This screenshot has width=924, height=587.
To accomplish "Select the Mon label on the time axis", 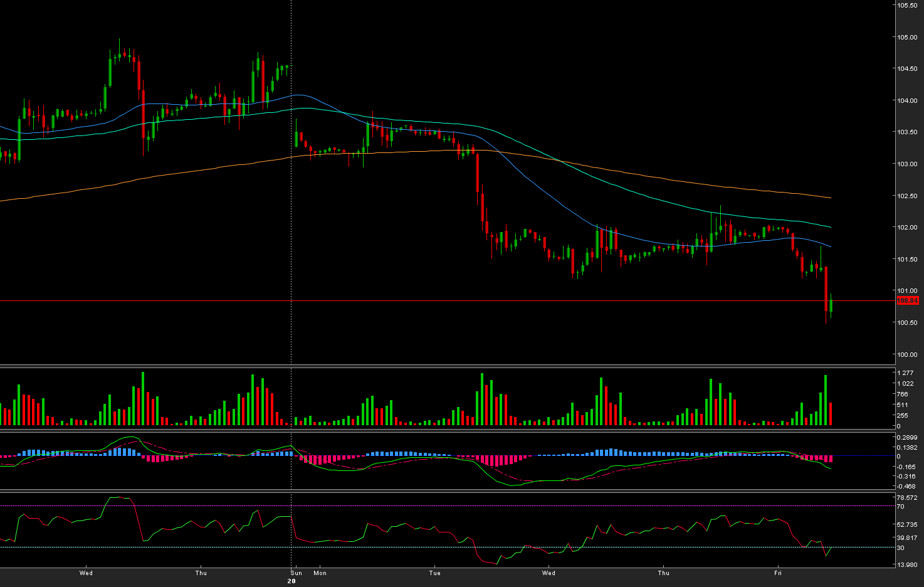I will (320, 573).
